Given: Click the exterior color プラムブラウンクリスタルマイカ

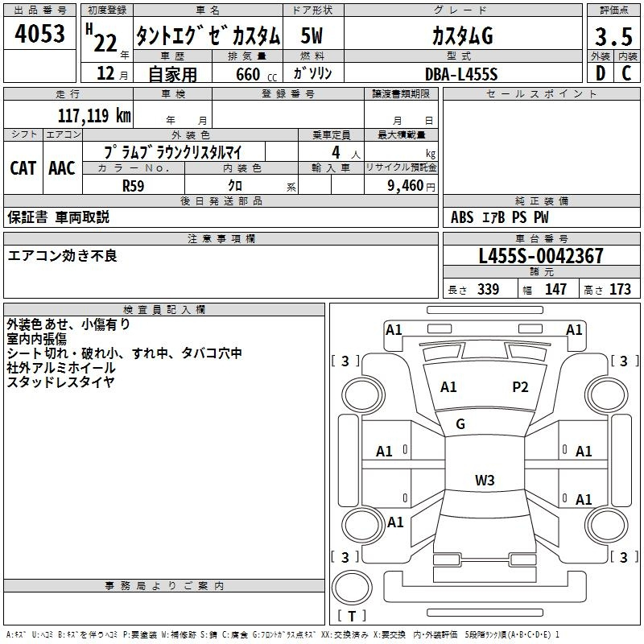Looking at the screenshot, I should click(173, 152).
